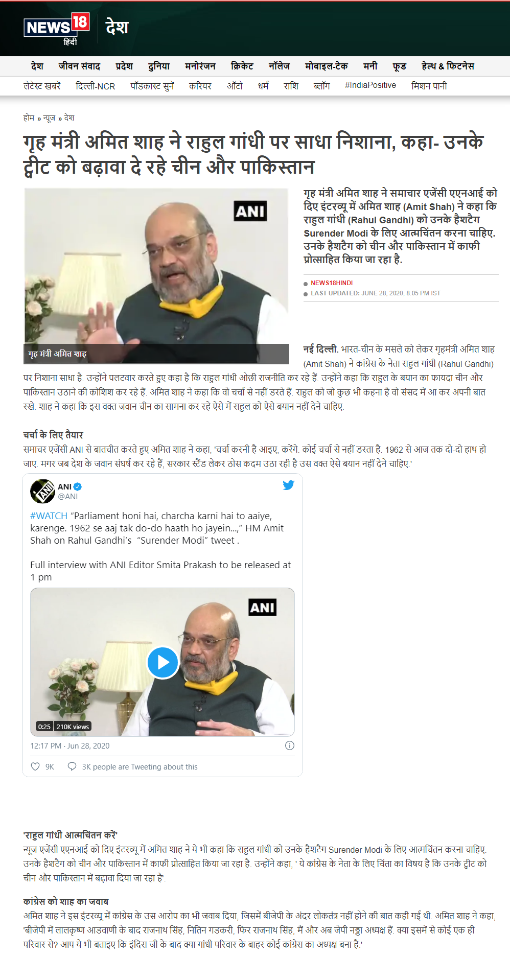Click the heart like icon on tweet
Viewport: 510px width, 980px height.
pos(35,766)
